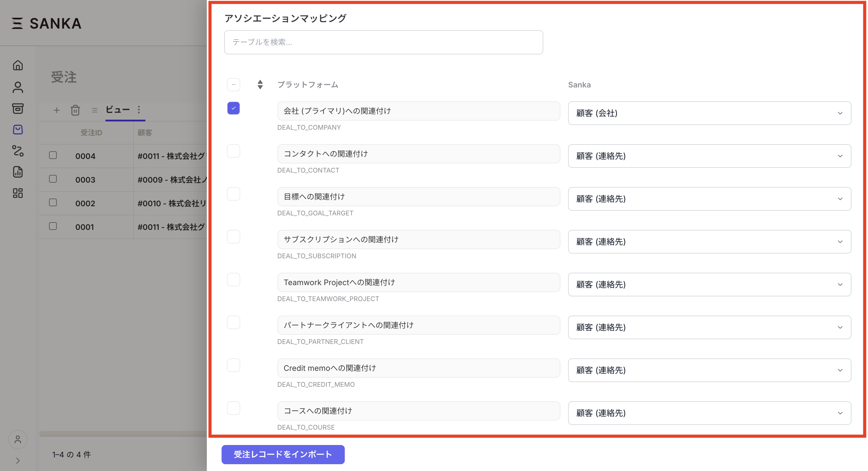
Task: Open the report chart document icon
Action: (x=17, y=172)
